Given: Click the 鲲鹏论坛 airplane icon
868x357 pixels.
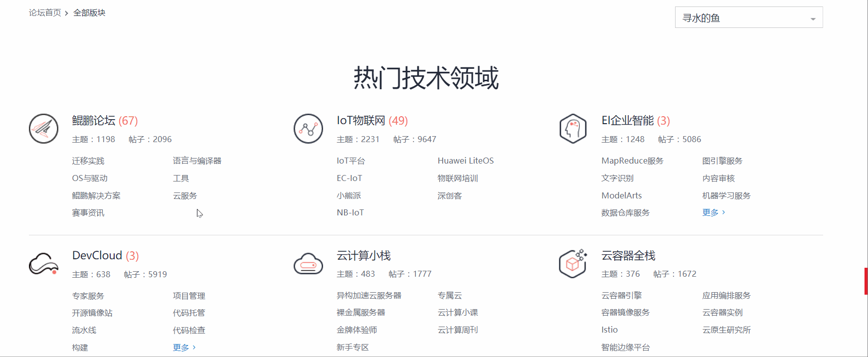Looking at the screenshot, I should (44, 129).
